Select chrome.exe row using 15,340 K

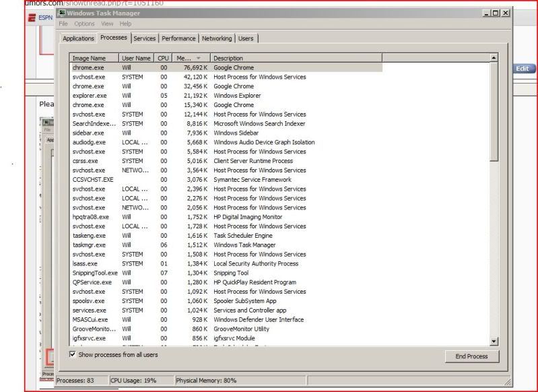(226, 104)
